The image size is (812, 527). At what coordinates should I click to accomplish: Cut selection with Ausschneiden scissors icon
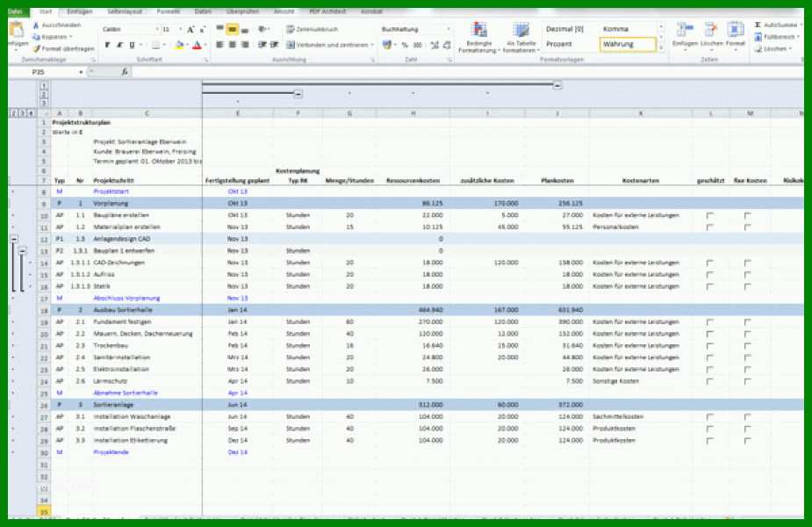[x=36, y=25]
